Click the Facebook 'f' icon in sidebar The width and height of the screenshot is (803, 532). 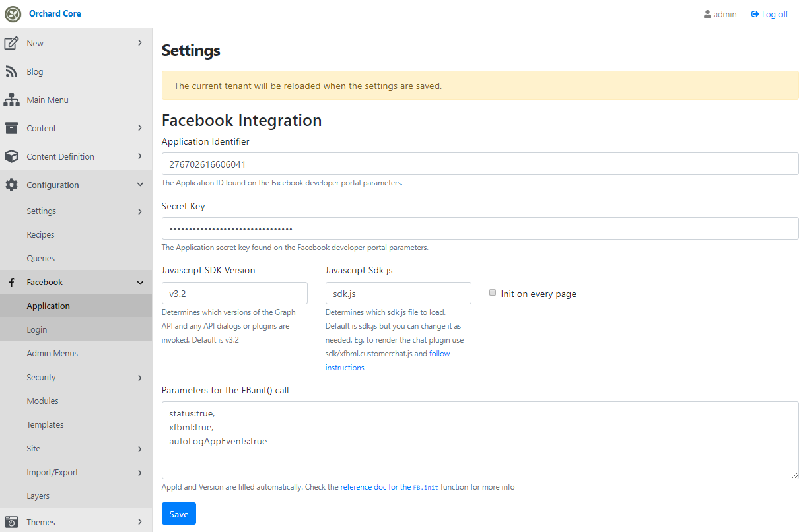(11, 283)
